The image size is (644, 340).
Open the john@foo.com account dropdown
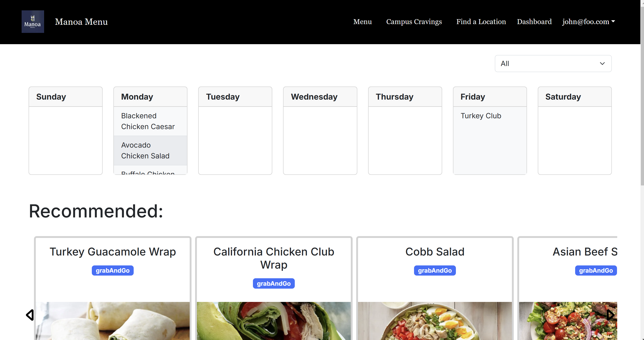point(588,22)
